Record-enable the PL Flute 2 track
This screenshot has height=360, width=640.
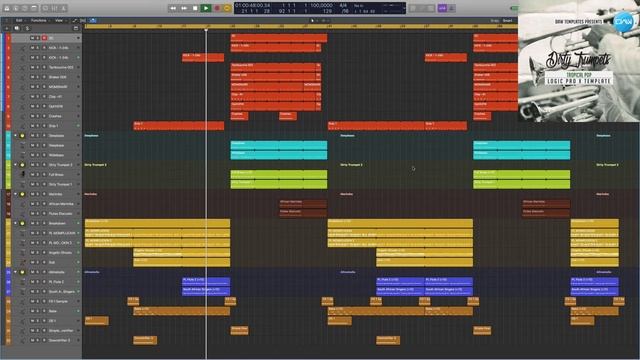tap(44, 282)
